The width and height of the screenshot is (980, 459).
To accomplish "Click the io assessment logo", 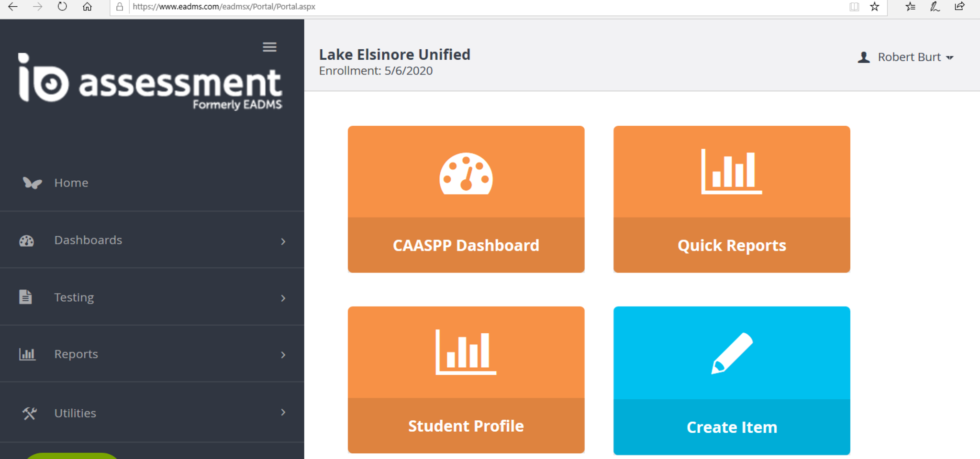I will (x=150, y=82).
